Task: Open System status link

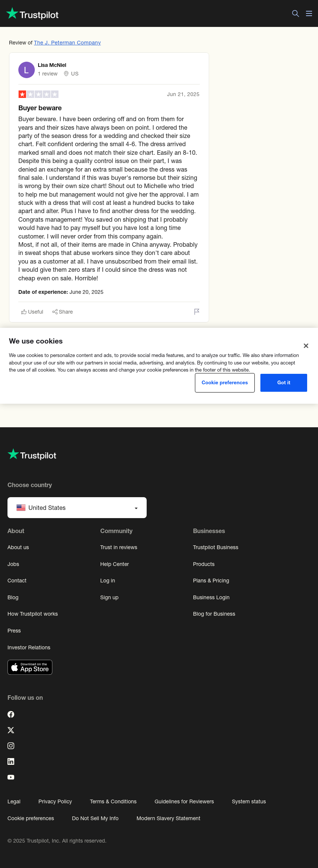Action: point(249,801)
